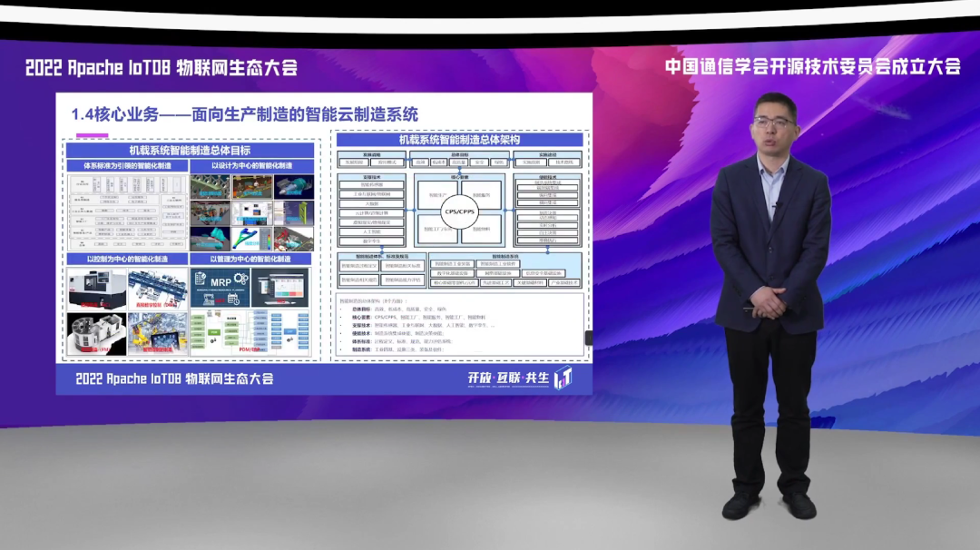Click the '2022 Apache IoTDB 物联网生态大会' top banner title
The image size is (980, 550).
point(162,67)
